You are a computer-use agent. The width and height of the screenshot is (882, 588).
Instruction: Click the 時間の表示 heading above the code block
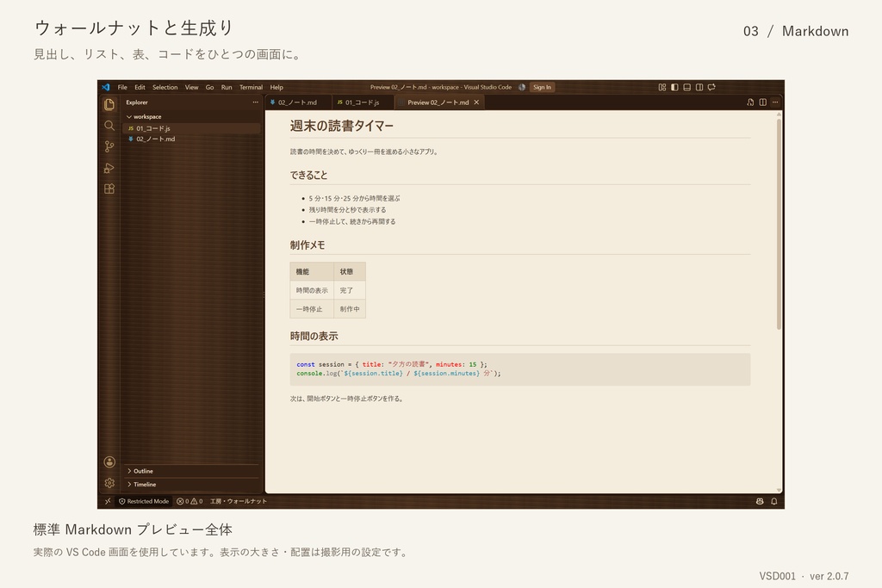[x=314, y=336]
